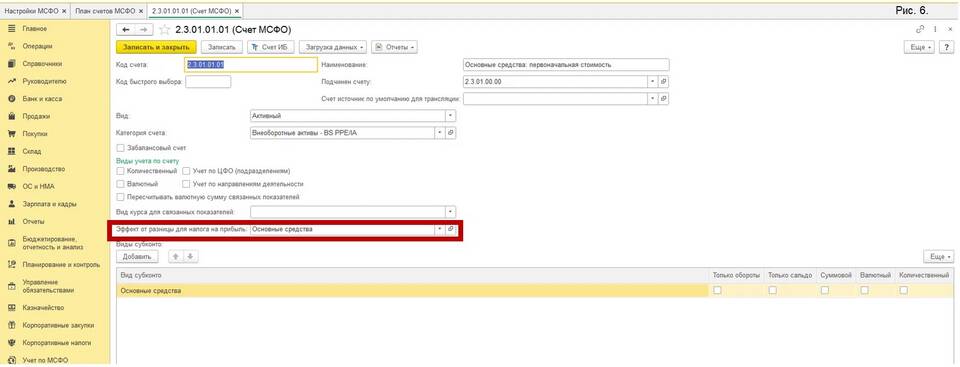Tick the Валютный accounting type checkbox

(x=120, y=184)
